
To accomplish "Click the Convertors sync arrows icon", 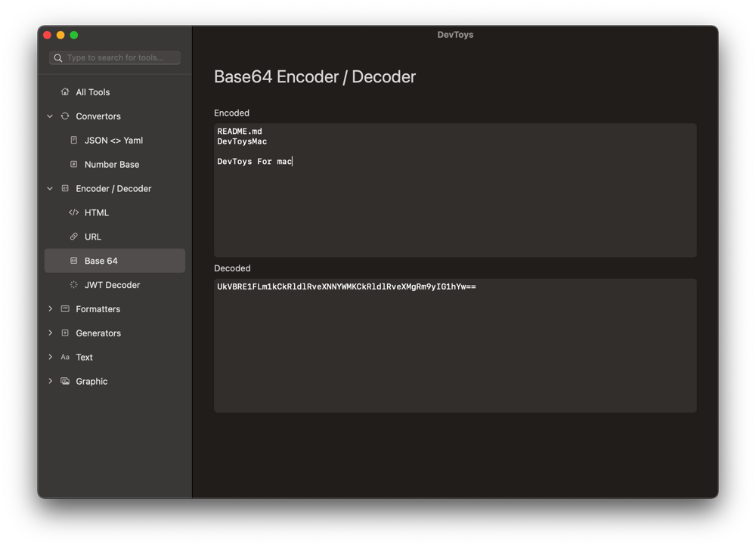I will 65,116.
